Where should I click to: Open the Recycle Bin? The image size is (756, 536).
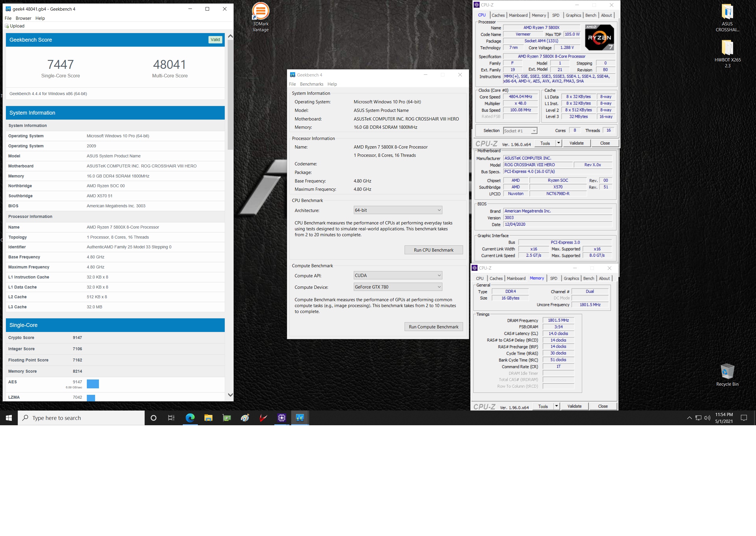727,374
